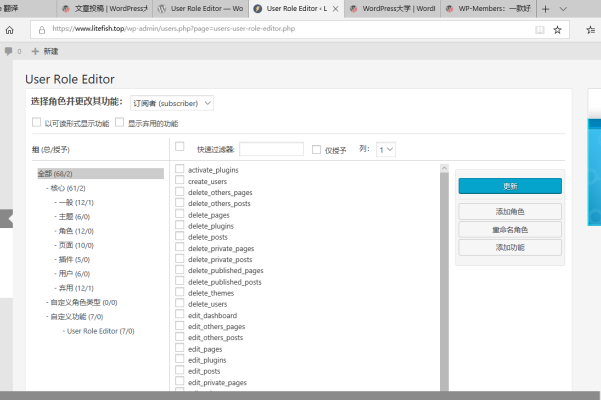Screen dimensions: 601x400
Task: Toggle 仅授予 checkbox
Action: click(x=316, y=149)
